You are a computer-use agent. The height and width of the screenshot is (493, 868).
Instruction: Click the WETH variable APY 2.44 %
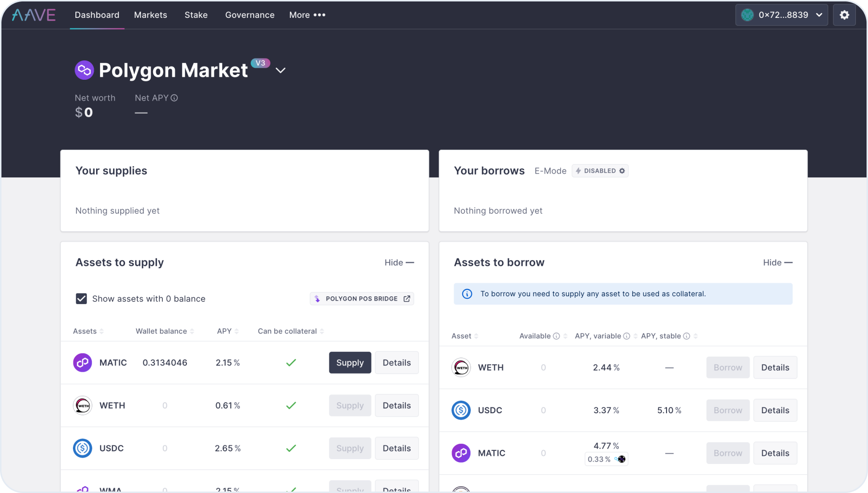click(x=606, y=367)
